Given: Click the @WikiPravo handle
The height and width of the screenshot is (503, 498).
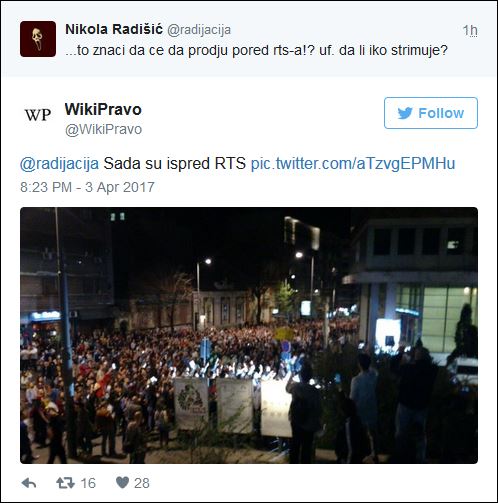Looking at the screenshot, I should click(103, 129).
